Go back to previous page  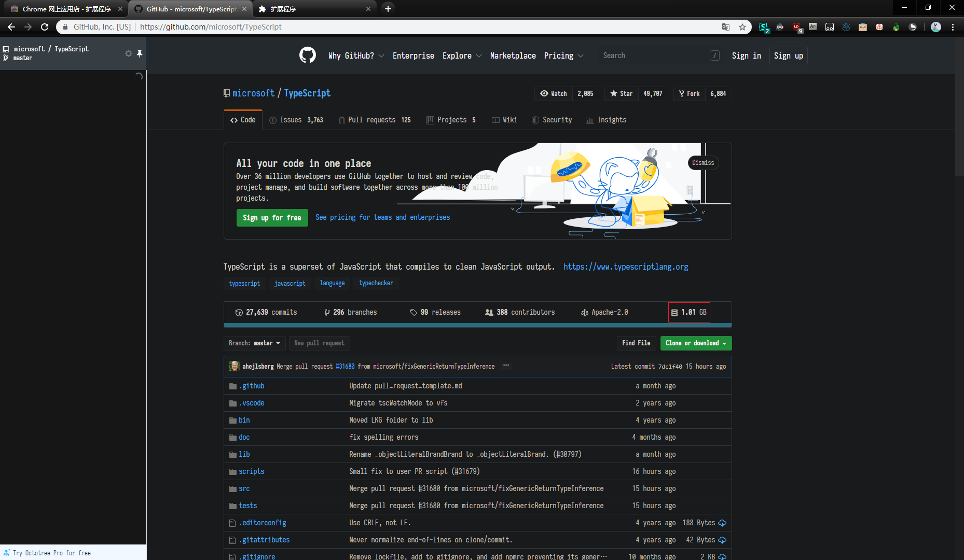click(11, 27)
